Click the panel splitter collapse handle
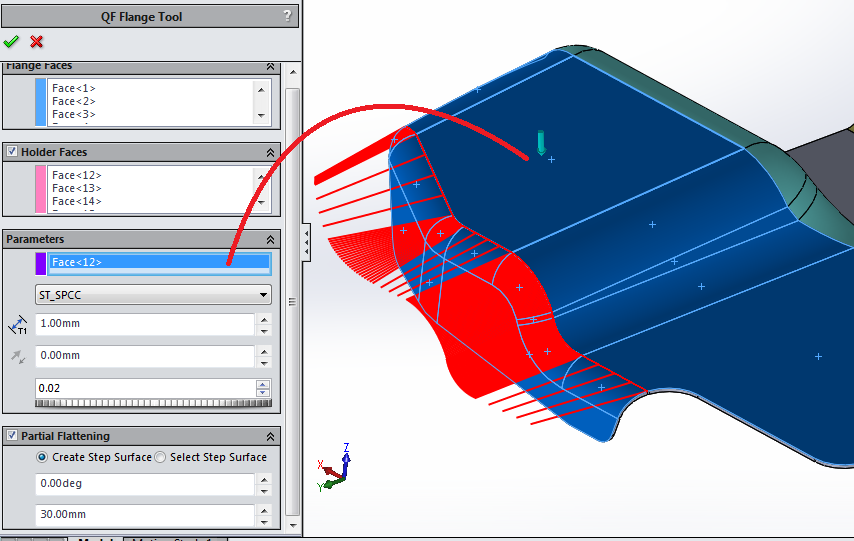854x541 pixels. tap(306, 241)
